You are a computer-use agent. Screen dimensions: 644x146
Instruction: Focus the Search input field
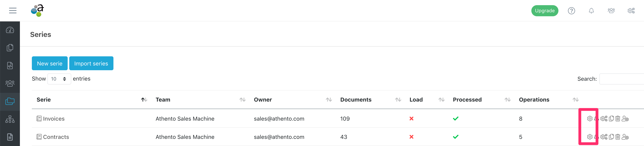[x=622, y=79]
